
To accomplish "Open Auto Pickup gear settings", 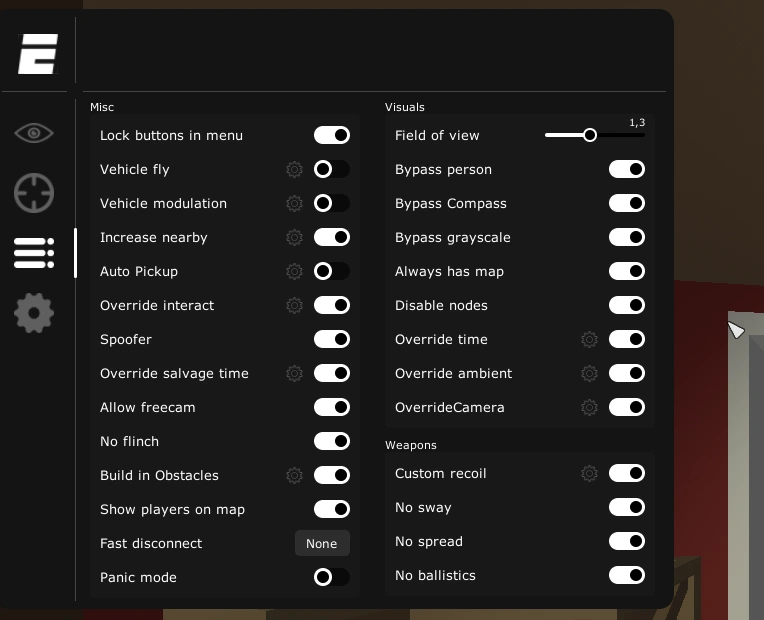I will click(294, 271).
